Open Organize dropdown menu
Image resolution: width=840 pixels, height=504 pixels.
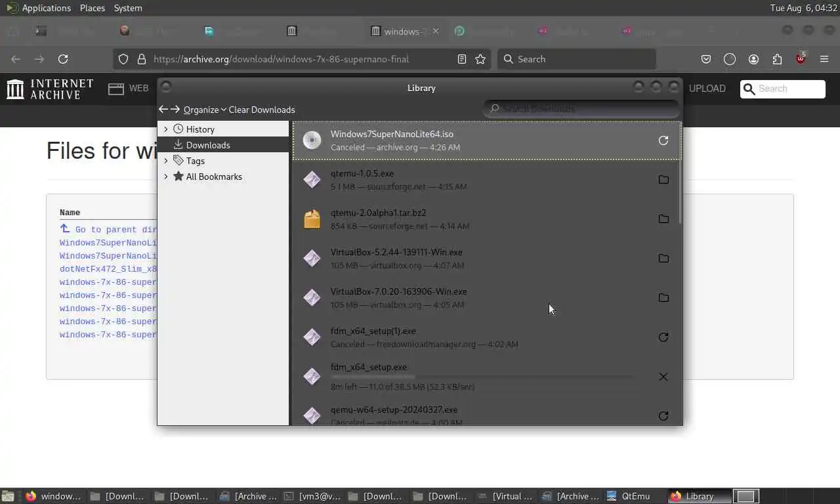coord(205,110)
